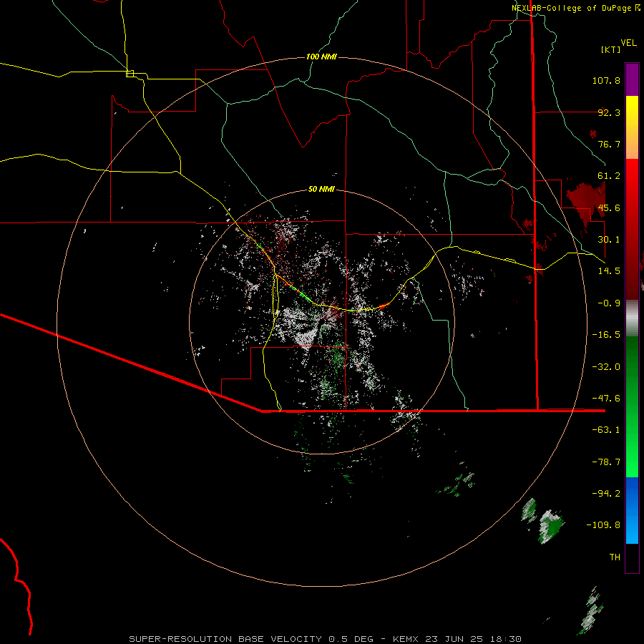644x644 pixels.
Task: Click the VEL legend title
Action: 628,43
